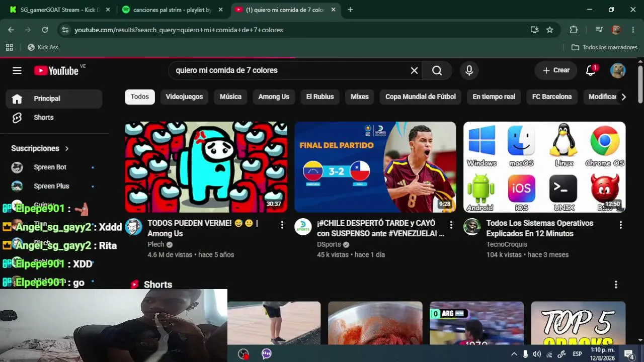Select Copa Mundial de Fútbol chip
This screenshot has width=644, height=362.
(421, 97)
